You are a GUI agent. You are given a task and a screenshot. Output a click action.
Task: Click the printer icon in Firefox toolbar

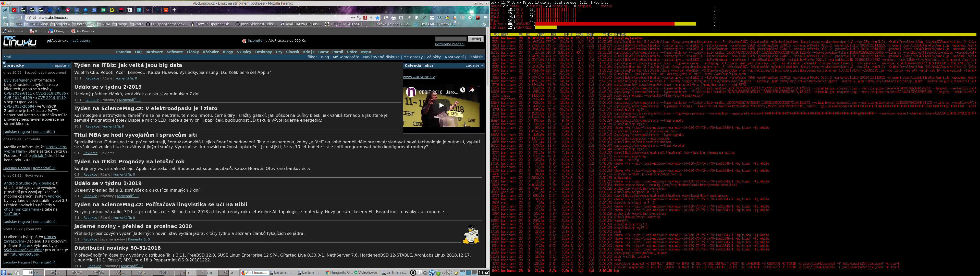(x=393, y=18)
